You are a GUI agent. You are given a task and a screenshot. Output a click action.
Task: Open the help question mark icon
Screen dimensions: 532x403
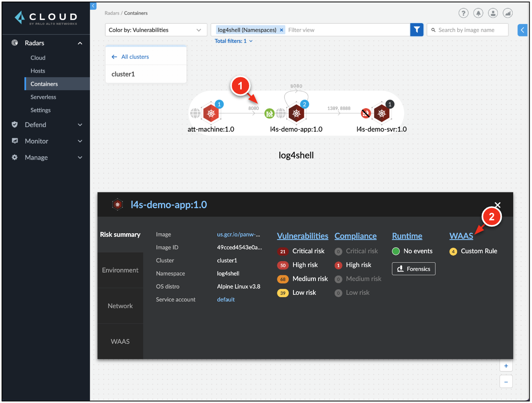pos(463,13)
